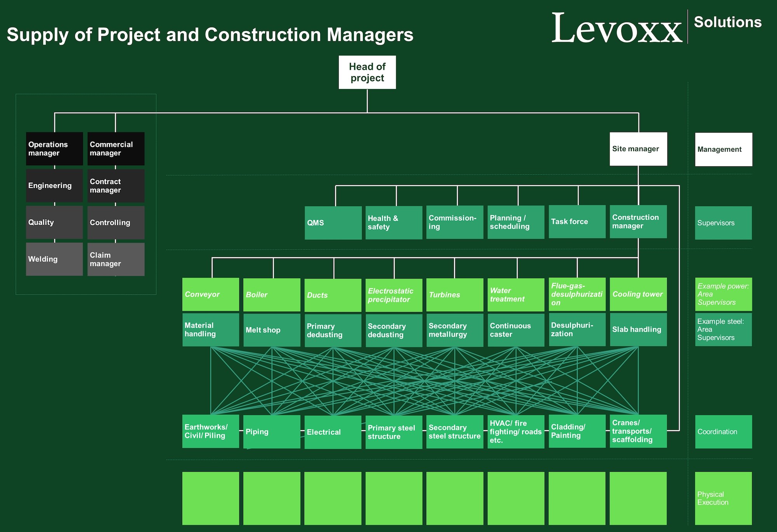This screenshot has height=532, width=777.
Task: Select the Construction manager box
Action: 638,222
